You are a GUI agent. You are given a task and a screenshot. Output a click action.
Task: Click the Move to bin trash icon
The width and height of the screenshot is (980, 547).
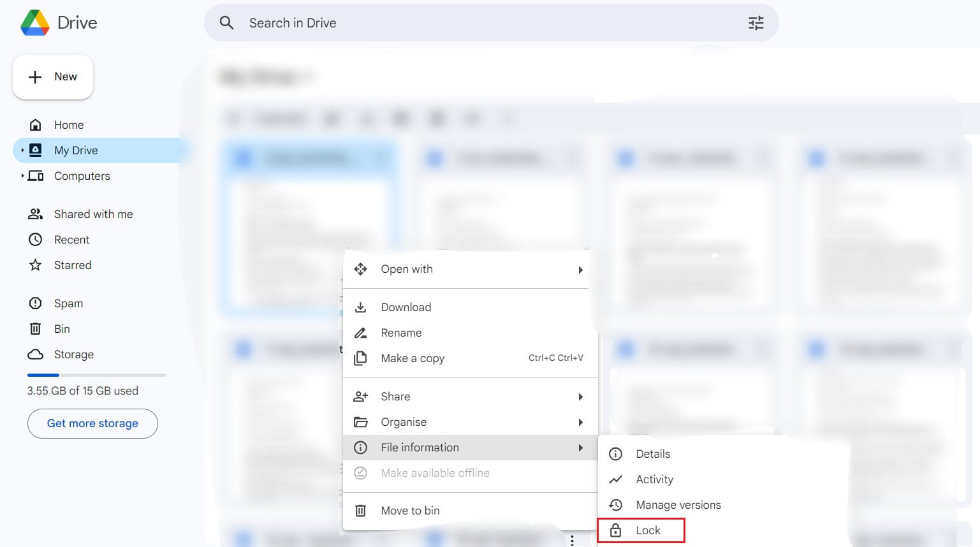pos(361,510)
